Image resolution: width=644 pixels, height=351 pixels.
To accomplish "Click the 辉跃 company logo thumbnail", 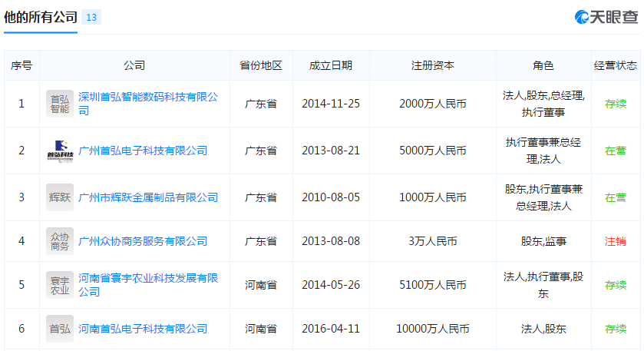I will click(x=60, y=197).
